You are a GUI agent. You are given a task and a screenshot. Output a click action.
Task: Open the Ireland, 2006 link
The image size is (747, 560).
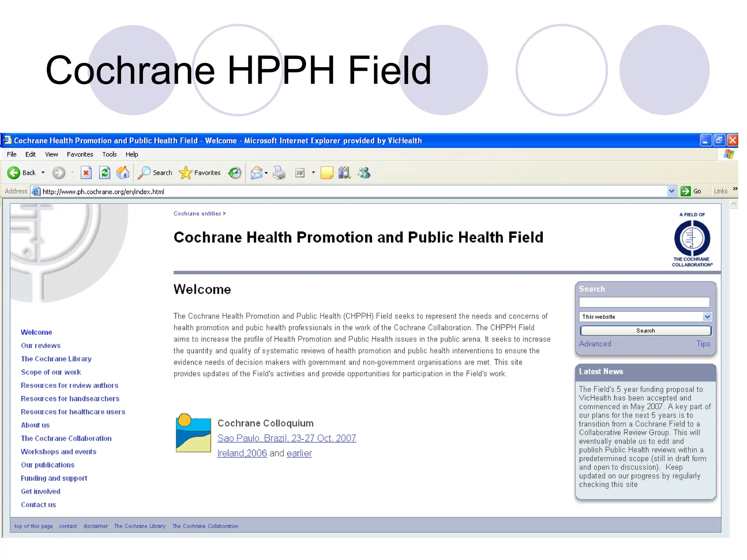pyautogui.click(x=242, y=453)
